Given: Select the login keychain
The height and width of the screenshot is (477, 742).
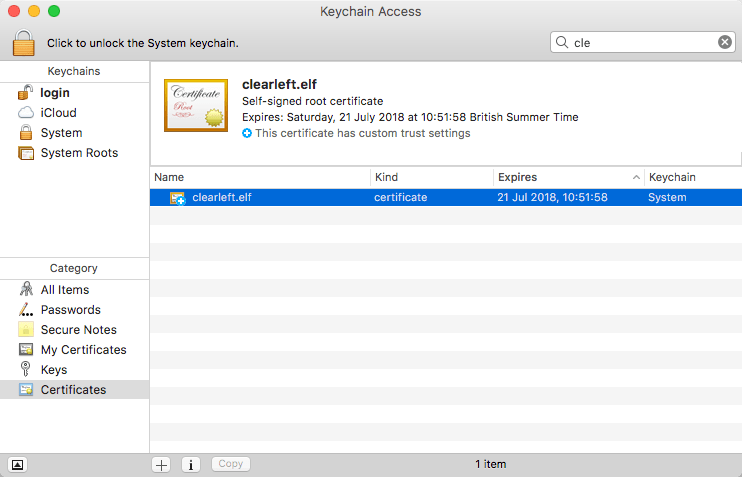Looking at the screenshot, I should coord(75,93).
